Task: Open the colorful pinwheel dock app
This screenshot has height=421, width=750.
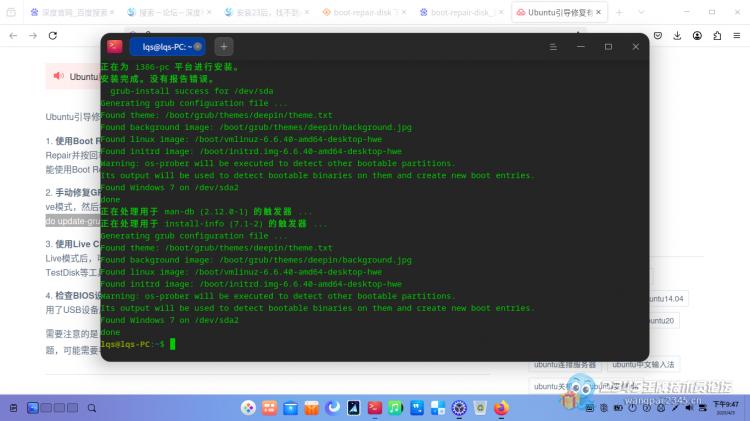Action: click(248, 408)
